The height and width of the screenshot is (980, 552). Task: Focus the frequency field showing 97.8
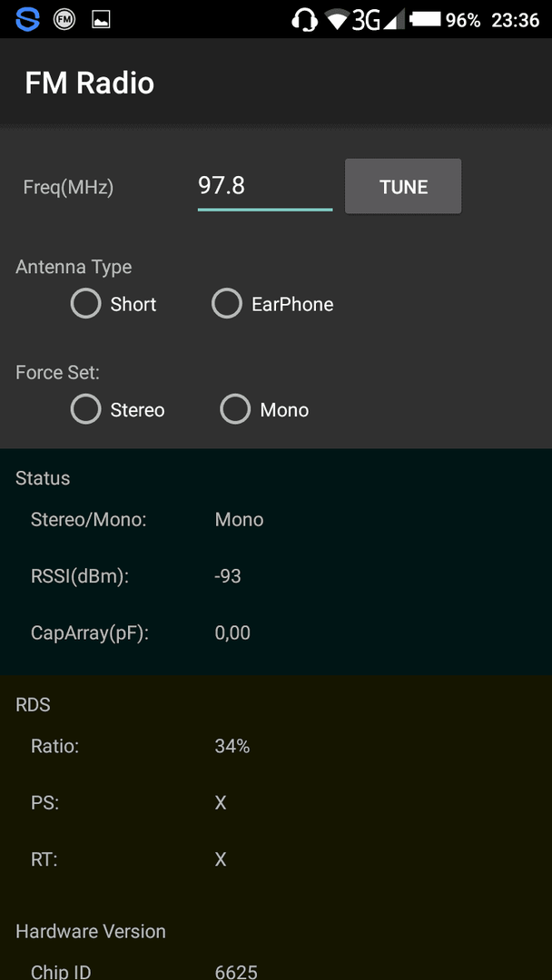265,186
